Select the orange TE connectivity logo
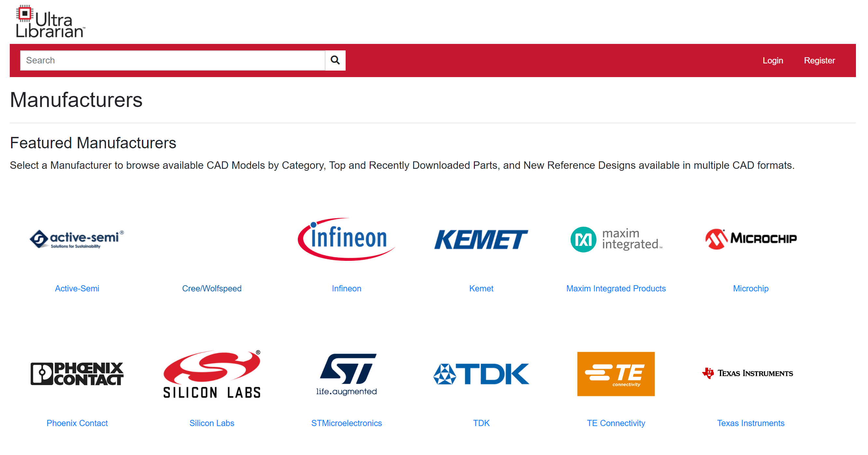This screenshot has width=868, height=455. click(x=616, y=373)
